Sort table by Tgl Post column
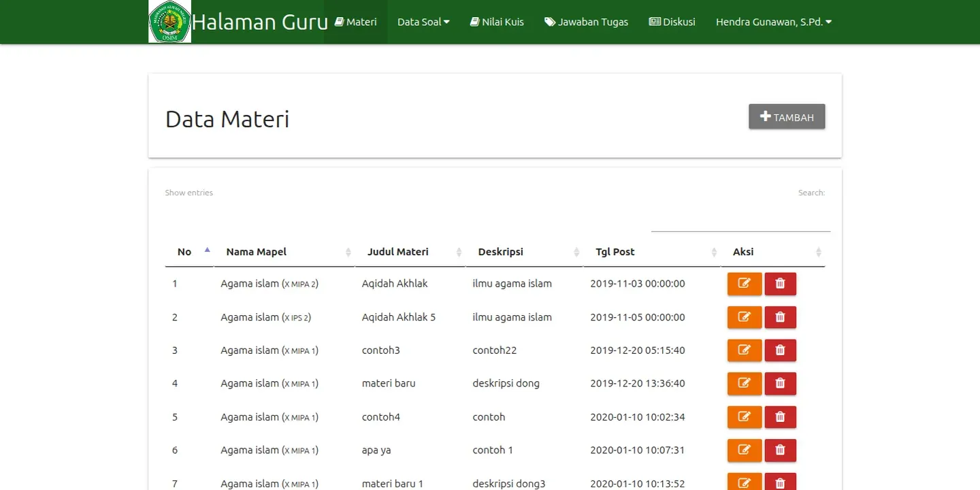 pos(652,252)
